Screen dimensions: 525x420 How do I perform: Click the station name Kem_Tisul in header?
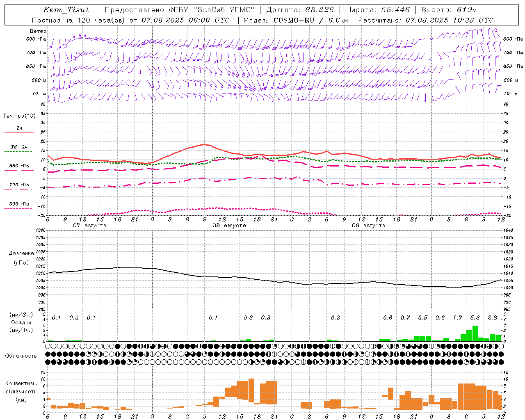66,10
